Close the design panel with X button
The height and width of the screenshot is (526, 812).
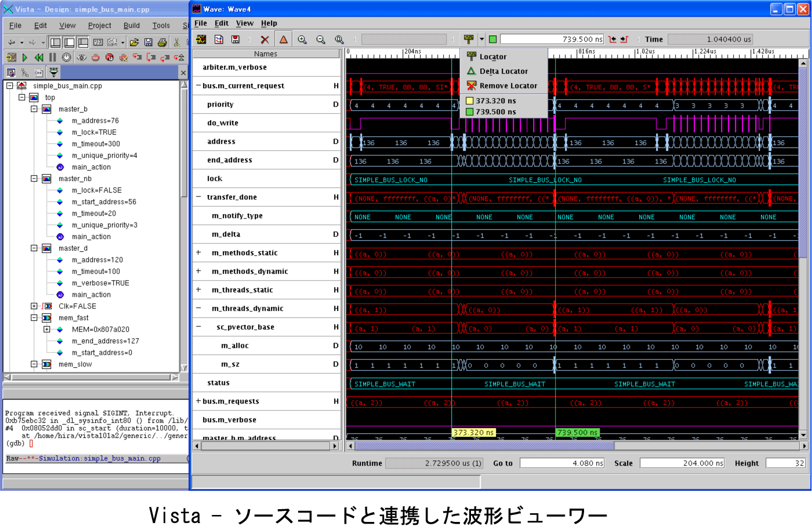(x=183, y=73)
